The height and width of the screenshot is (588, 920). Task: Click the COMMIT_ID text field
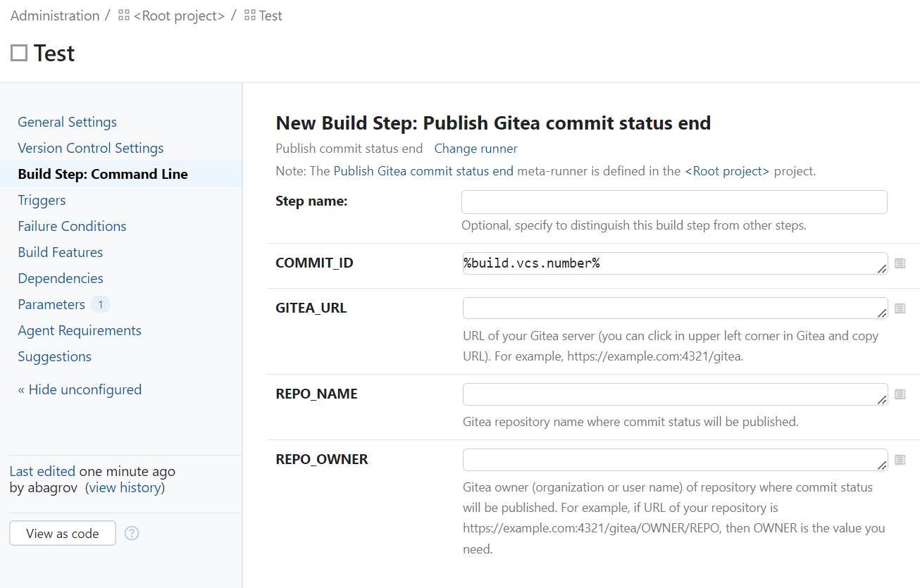675,263
